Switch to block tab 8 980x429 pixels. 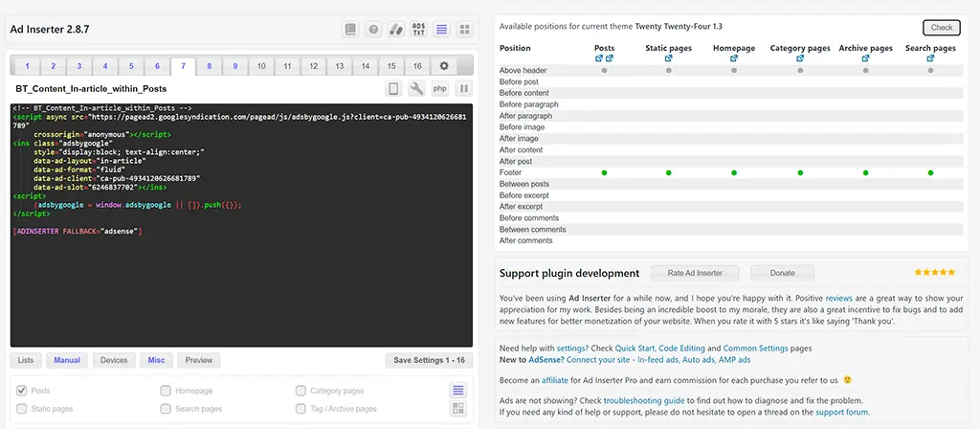[x=209, y=66]
